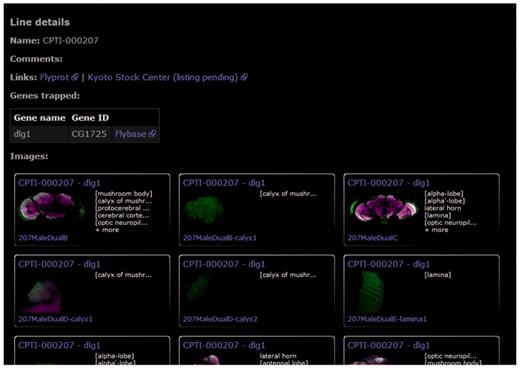Click [protocerebral ... tag in 207MaleDualB card
The image size is (520, 369).
(x=122, y=208)
